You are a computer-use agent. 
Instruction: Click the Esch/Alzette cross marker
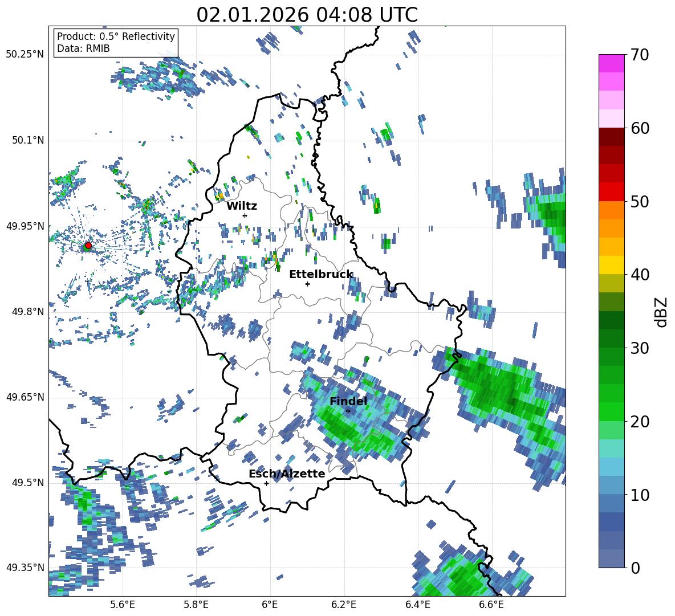tap(266, 483)
